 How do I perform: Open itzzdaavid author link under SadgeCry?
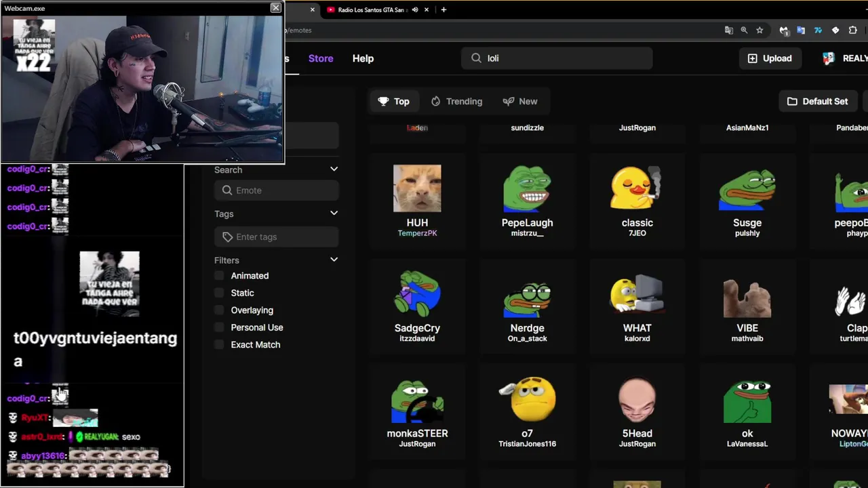417,338
